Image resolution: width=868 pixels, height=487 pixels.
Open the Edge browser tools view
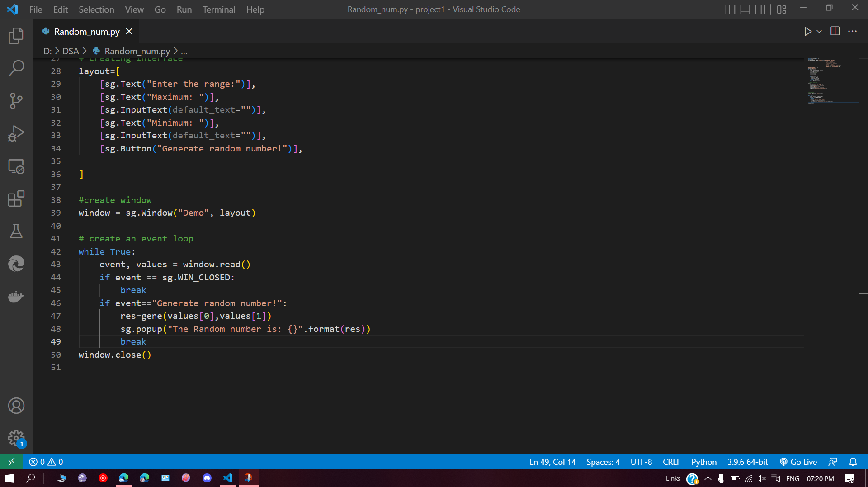pos(16,264)
